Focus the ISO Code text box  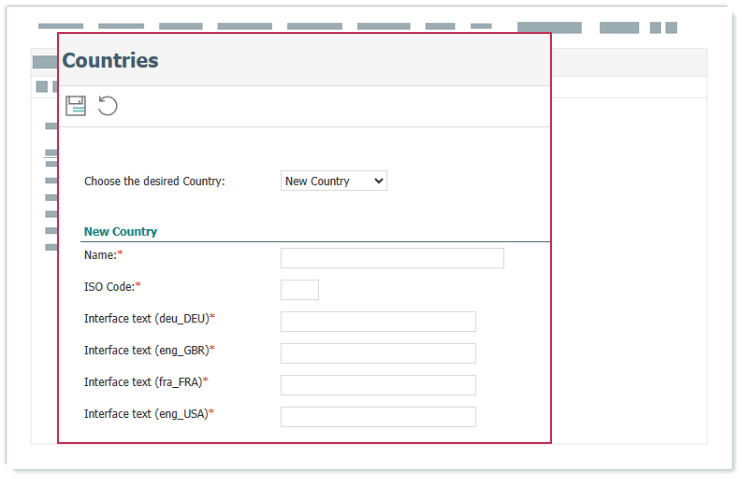299,290
